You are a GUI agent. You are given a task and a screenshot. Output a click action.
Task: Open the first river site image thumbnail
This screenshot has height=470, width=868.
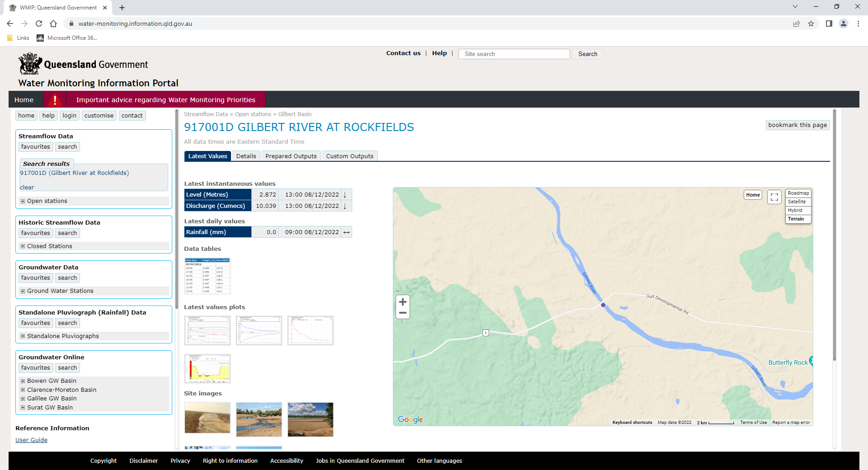(x=207, y=418)
